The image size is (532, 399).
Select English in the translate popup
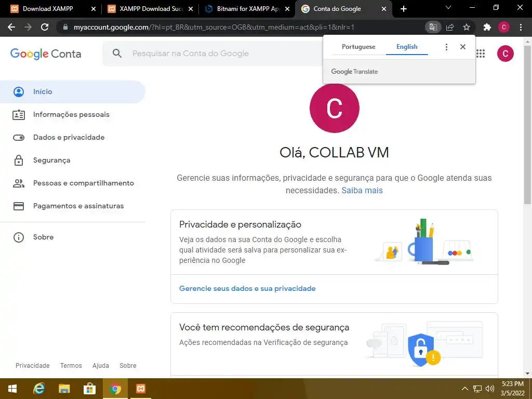[407, 47]
